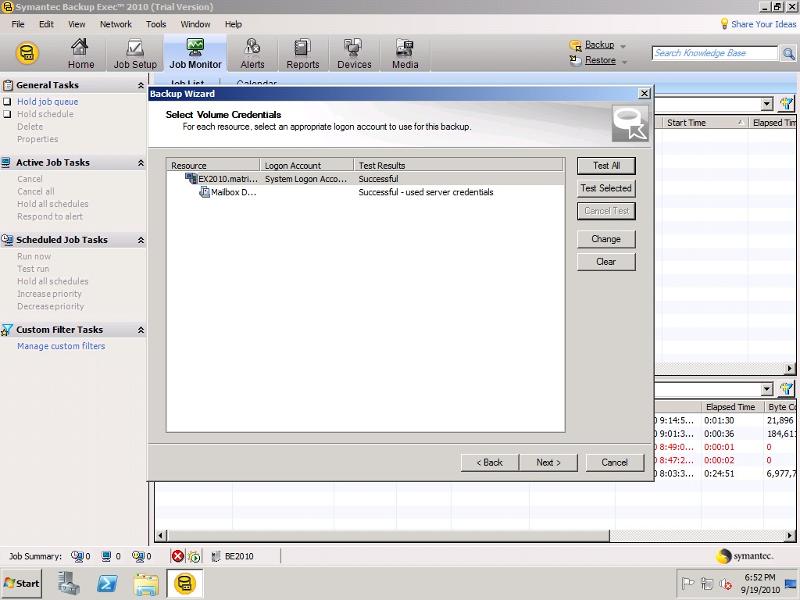This screenshot has height=600, width=800.
Task: Click the Backup Exec round logo button
Action: tap(28, 53)
